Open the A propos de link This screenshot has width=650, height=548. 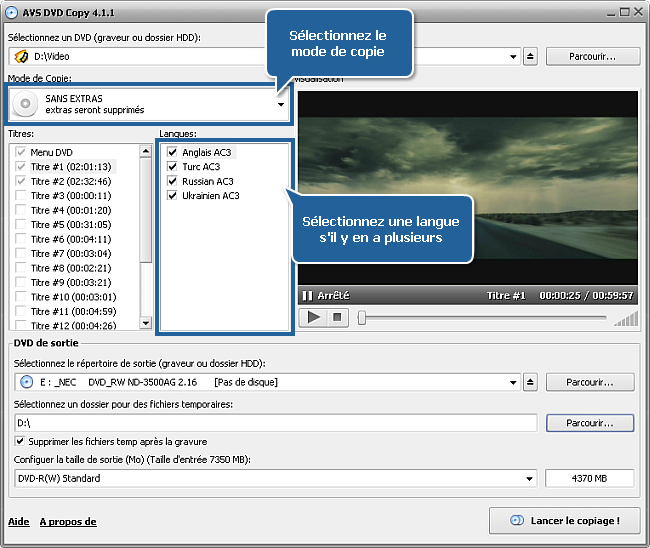tap(68, 521)
